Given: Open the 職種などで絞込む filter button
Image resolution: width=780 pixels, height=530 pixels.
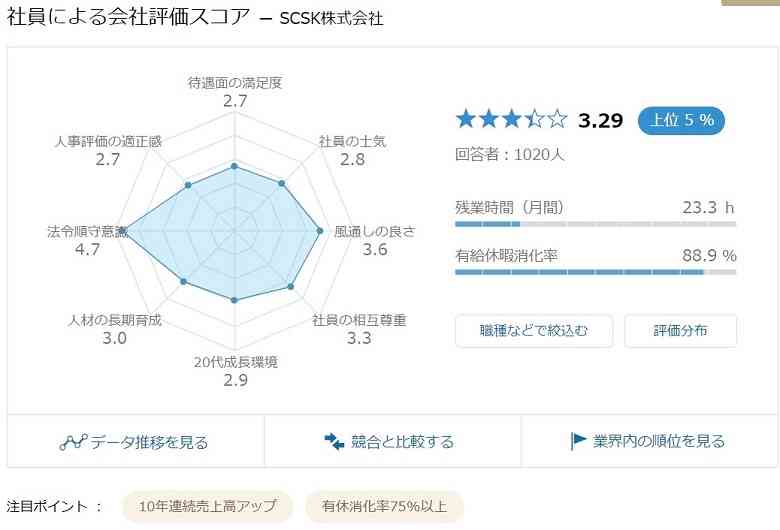Looking at the screenshot, I should [x=534, y=330].
